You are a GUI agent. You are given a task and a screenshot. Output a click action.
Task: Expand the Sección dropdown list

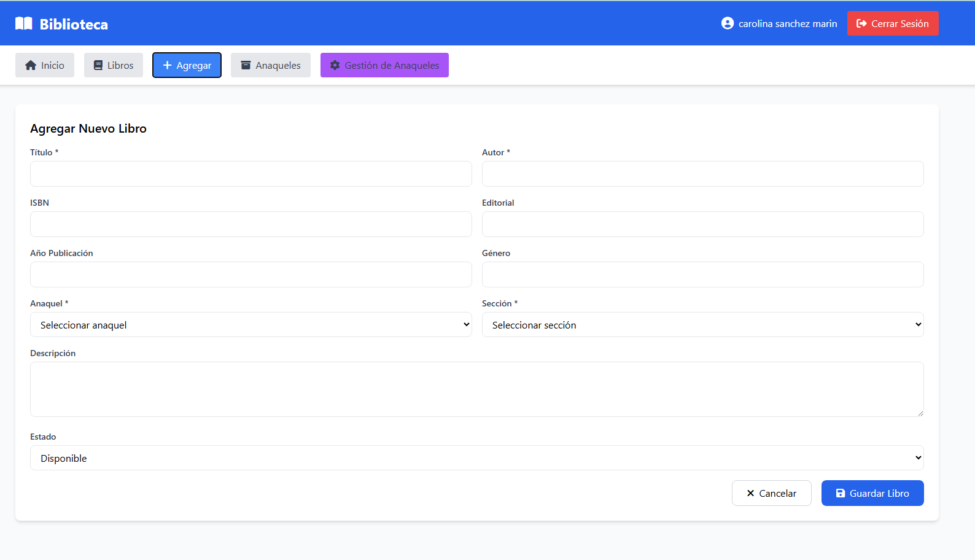(x=702, y=325)
